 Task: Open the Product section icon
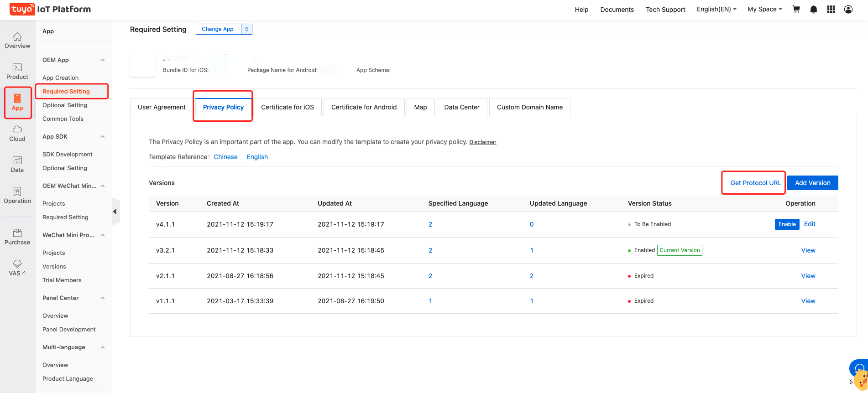coord(17,72)
